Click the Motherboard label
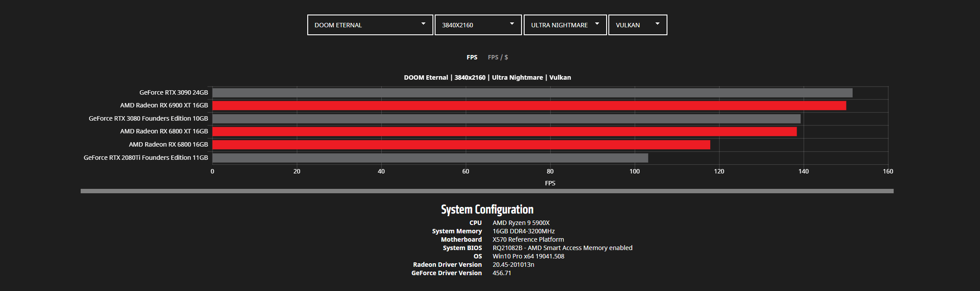The height and width of the screenshot is (291, 980). (461, 239)
